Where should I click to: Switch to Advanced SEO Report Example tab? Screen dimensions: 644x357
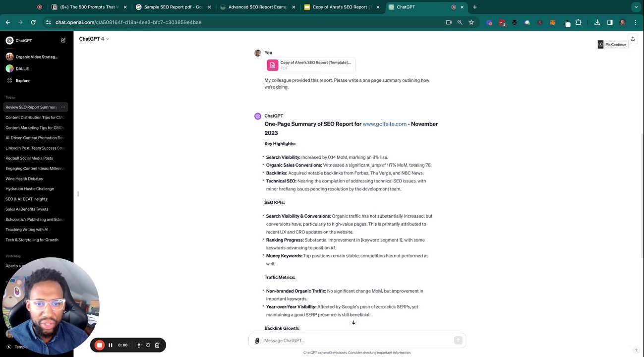pos(258,7)
